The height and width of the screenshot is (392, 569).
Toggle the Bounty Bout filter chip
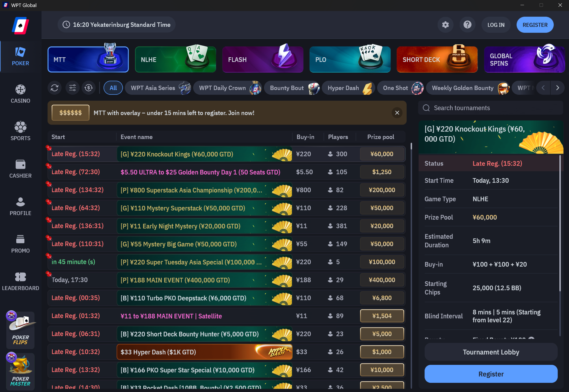tap(291, 88)
